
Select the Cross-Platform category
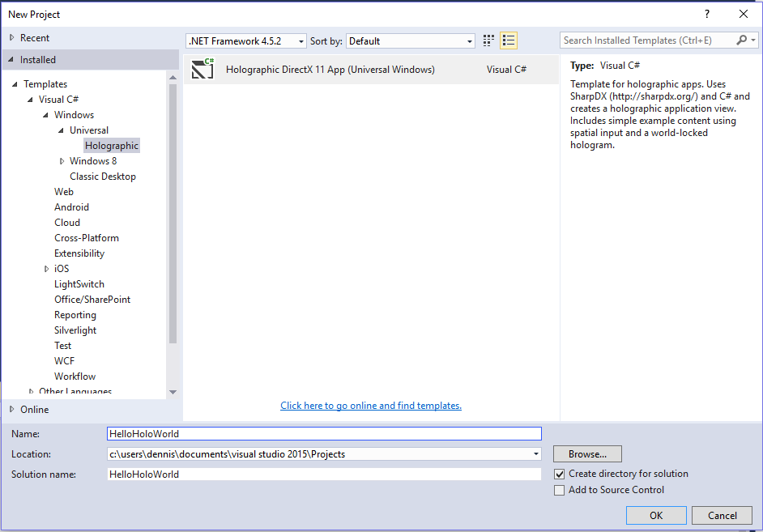[87, 238]
